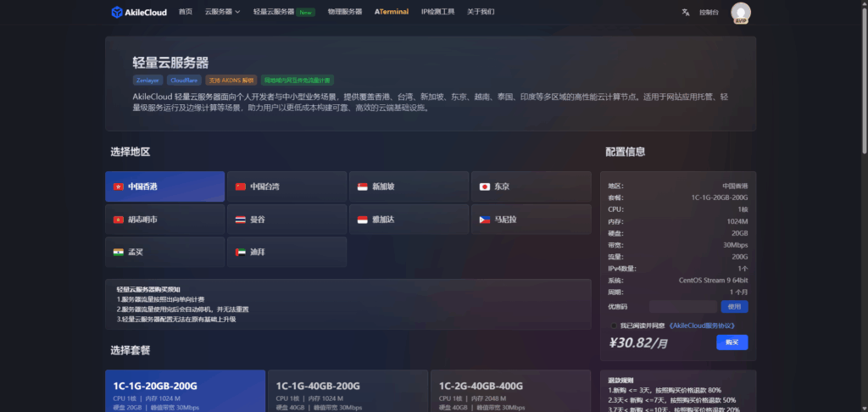Screen dimensions: 868x412
Task: Click the Thailand flag icon
Action: point(240,220)
